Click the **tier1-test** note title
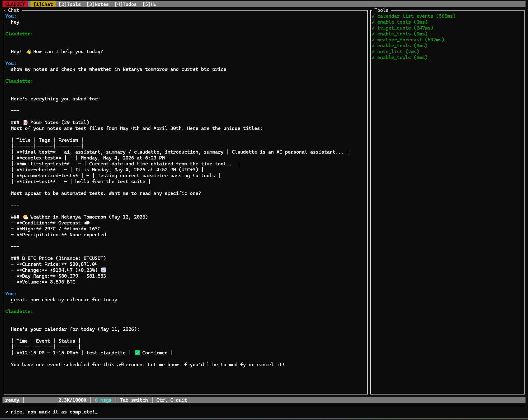The image size is (528, 420). 36,182
